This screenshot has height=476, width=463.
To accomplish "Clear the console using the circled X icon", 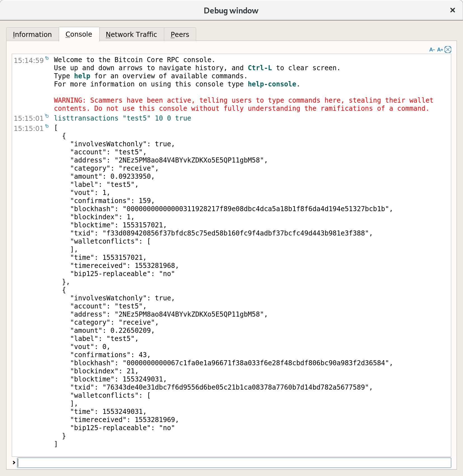I will click(x=448, y=50).
